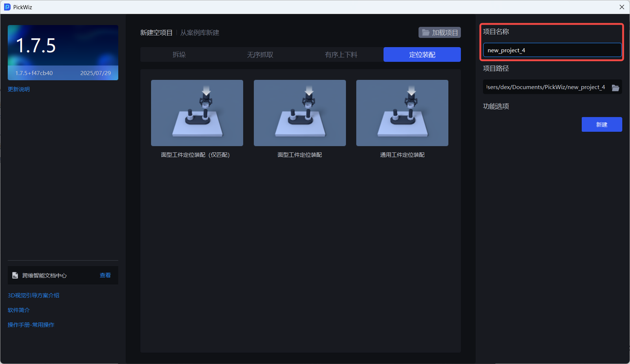The height and width of the screenshot is (364, 630).
Task: Click 查看 to view the documentation center
Action: [x=105, y=275]
